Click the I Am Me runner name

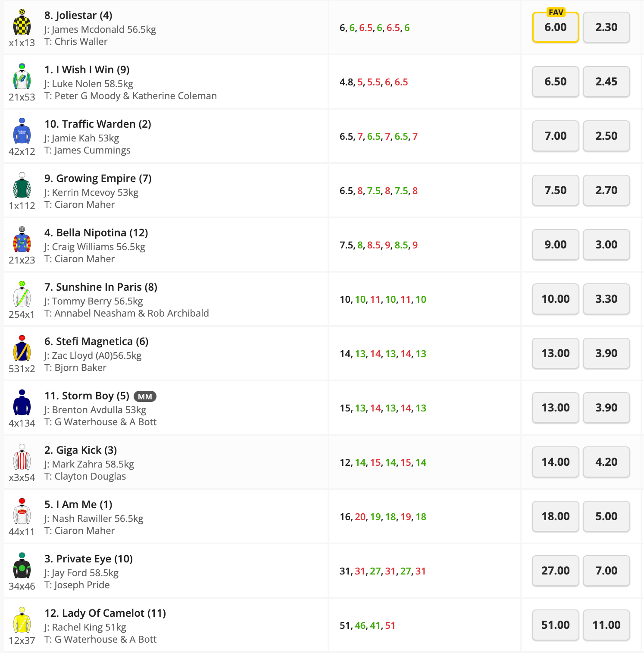click(x=78, y=505)
